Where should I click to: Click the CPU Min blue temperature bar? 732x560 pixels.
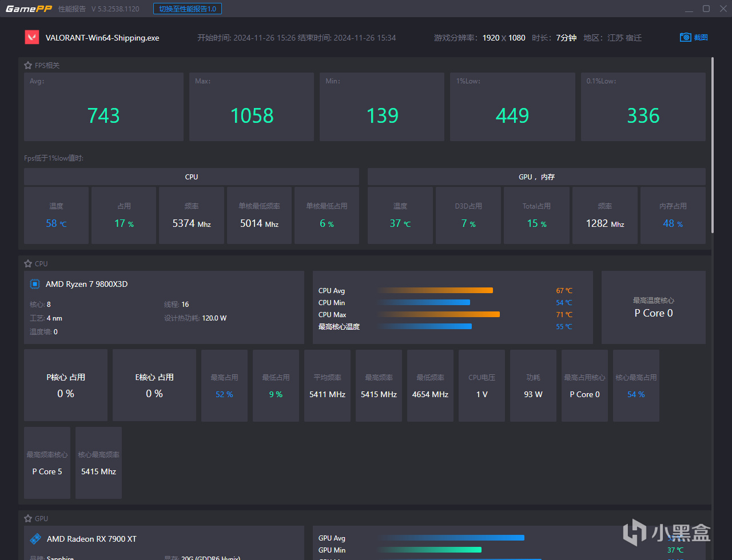coord(424,302)
